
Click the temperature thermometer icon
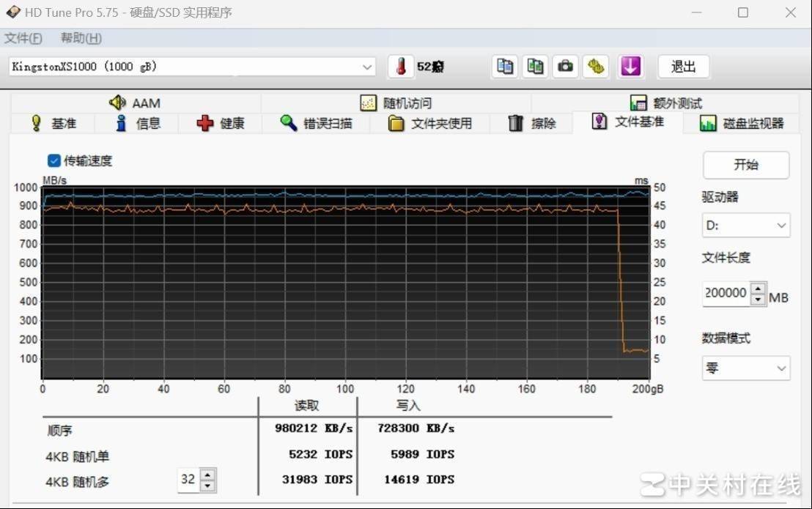tap(401, 66)
